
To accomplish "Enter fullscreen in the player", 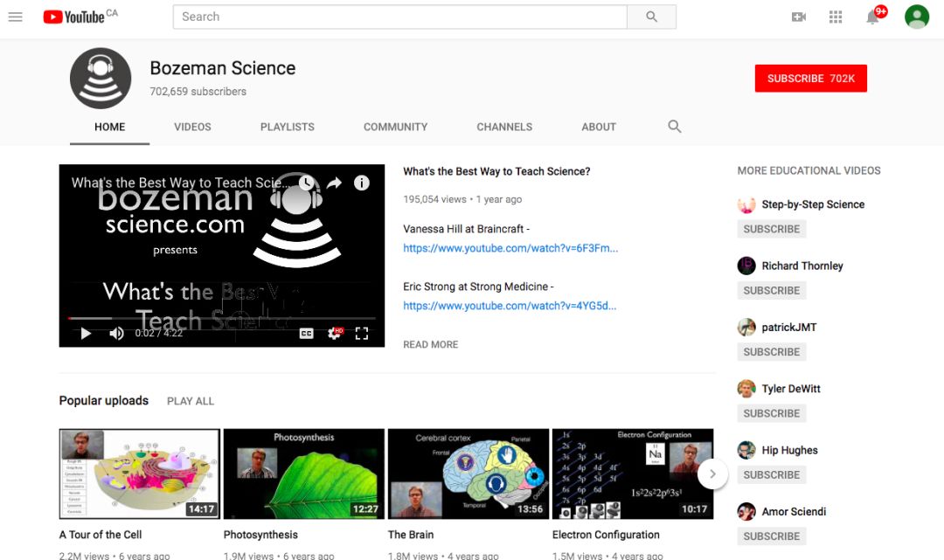I will [x=361, y=333].
